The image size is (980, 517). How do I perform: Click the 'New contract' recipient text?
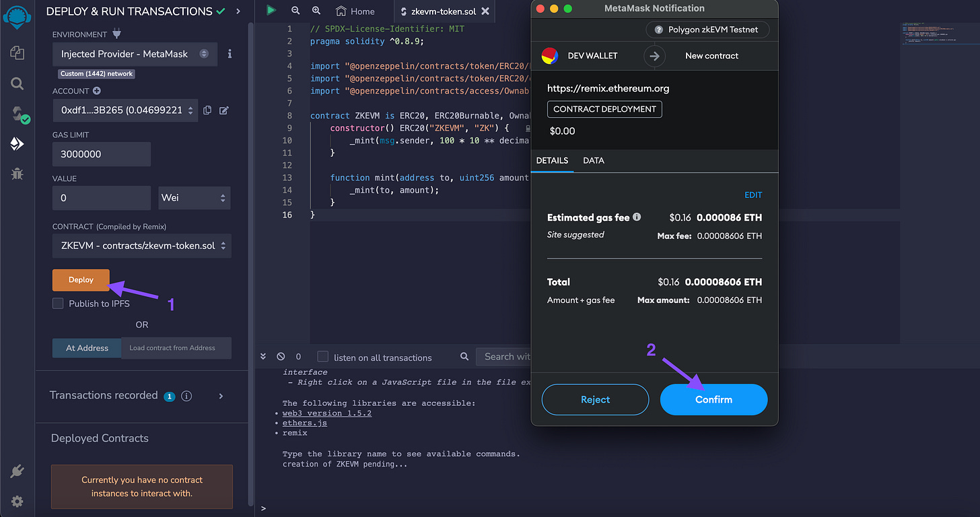pos(711,56)
